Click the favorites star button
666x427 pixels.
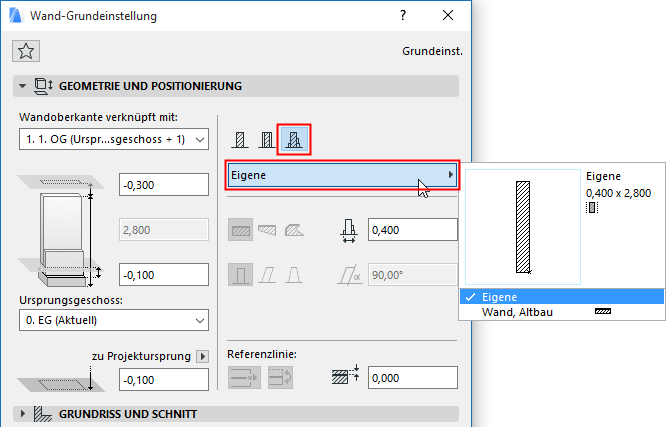click(x=27, y=51)
